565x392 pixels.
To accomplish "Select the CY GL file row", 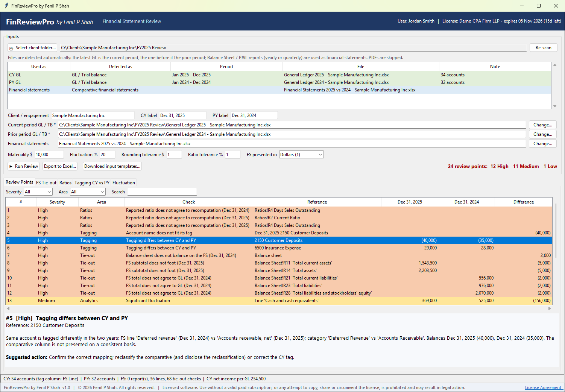I will (279, 75).
